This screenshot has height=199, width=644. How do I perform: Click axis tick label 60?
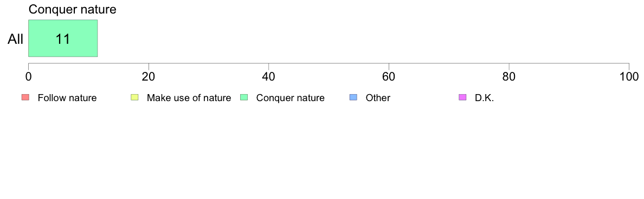[389, 76]
